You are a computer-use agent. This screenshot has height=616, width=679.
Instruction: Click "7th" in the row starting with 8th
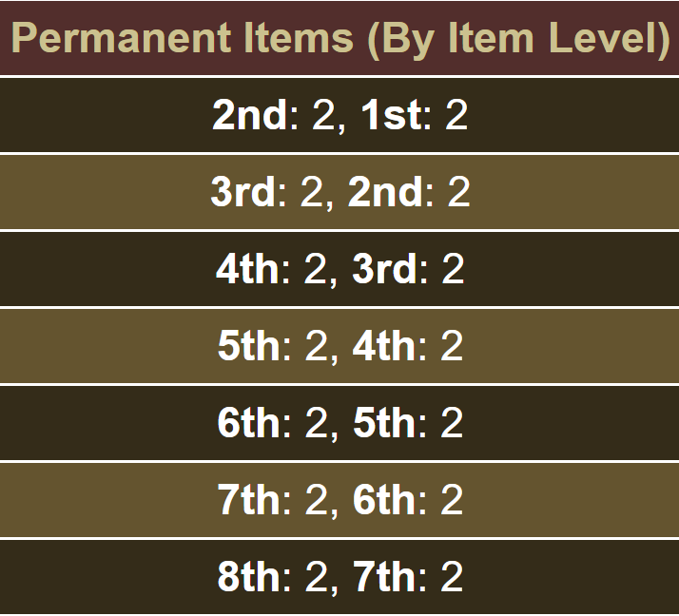(x=384, y=578)
